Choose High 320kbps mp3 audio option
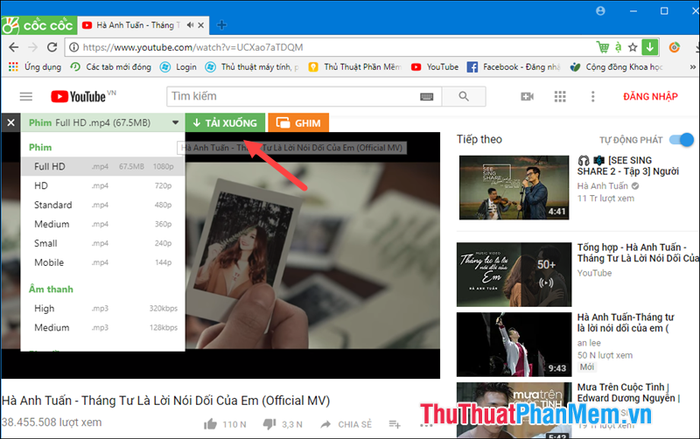 103,309
